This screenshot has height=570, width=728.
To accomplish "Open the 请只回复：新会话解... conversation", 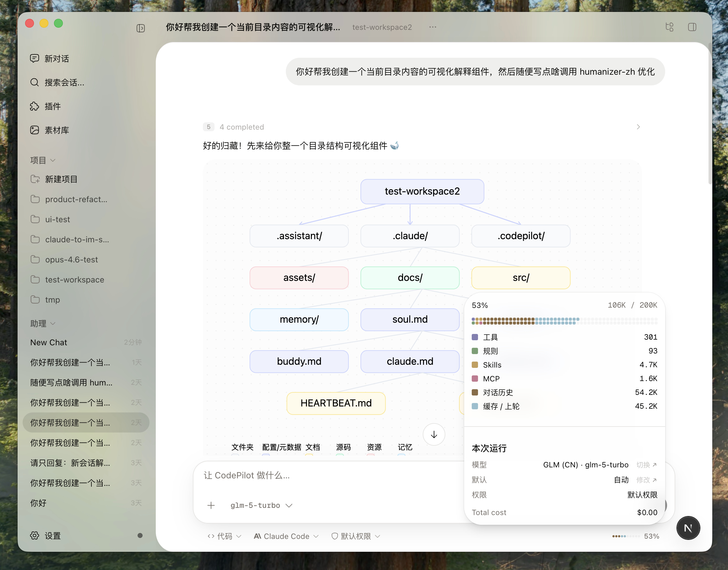I will pos(86,463).
